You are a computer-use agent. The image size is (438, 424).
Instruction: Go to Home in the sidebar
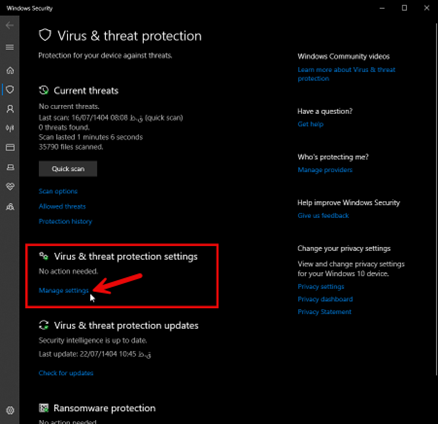(10, 70)
